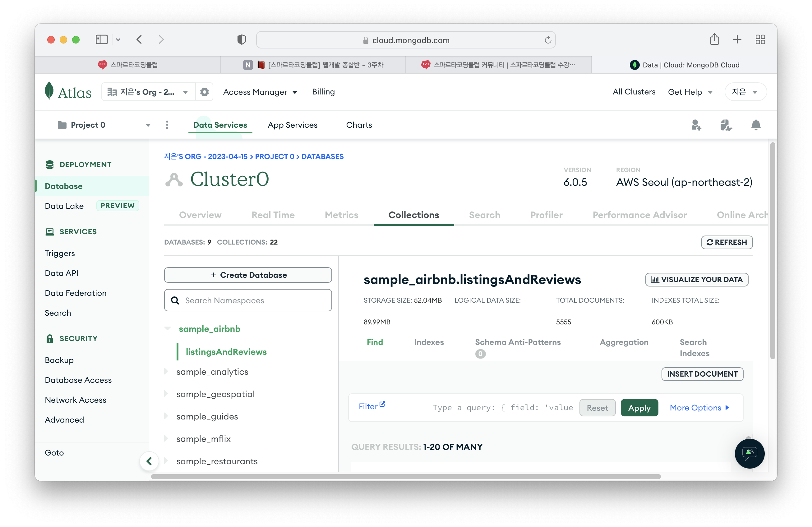Click the Safari share icon

[714, 39]
